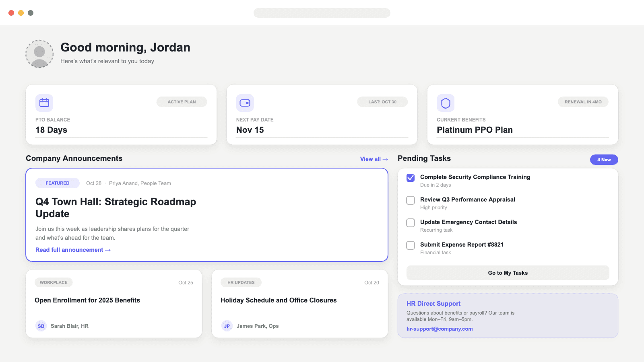The image size is (644, 362).
Task: Click the Company Announcements heading
Action: click(x=74, y=158)
